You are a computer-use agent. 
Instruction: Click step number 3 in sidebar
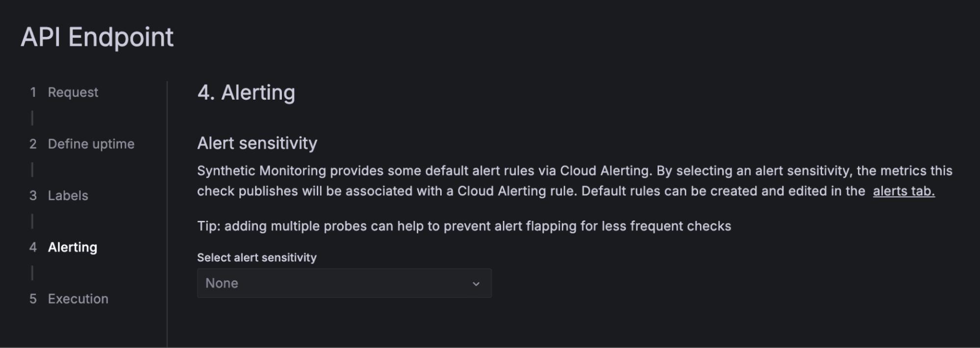point(32,195)
